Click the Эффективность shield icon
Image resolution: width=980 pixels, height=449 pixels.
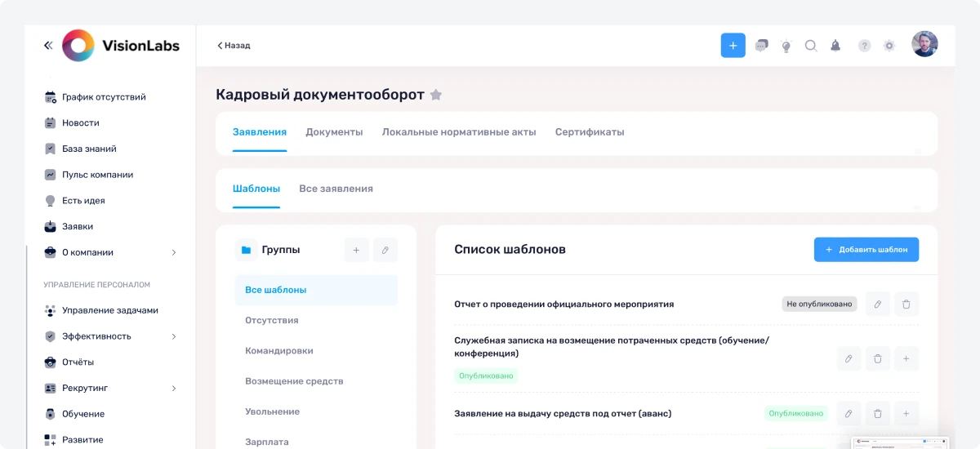(x=50, y=336)
